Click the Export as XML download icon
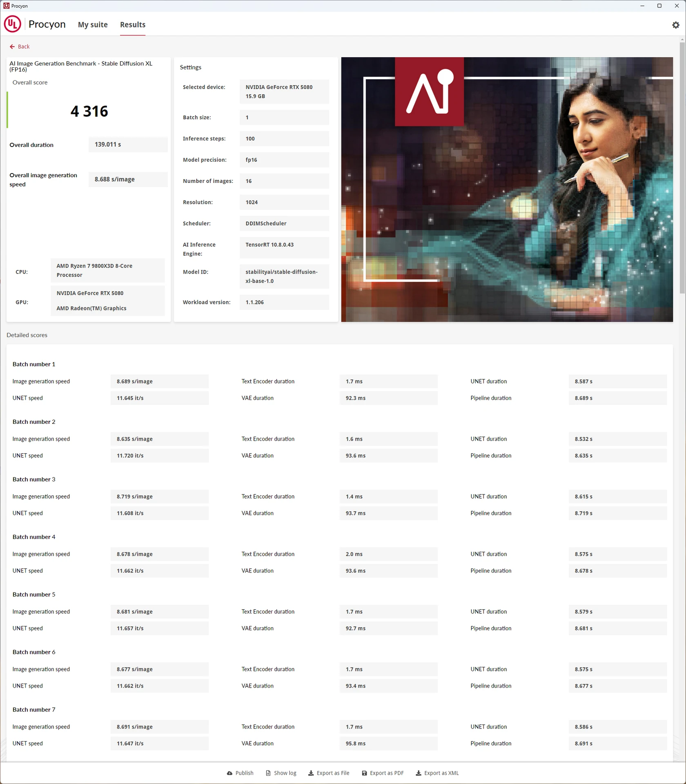 [x=419, y=773]
